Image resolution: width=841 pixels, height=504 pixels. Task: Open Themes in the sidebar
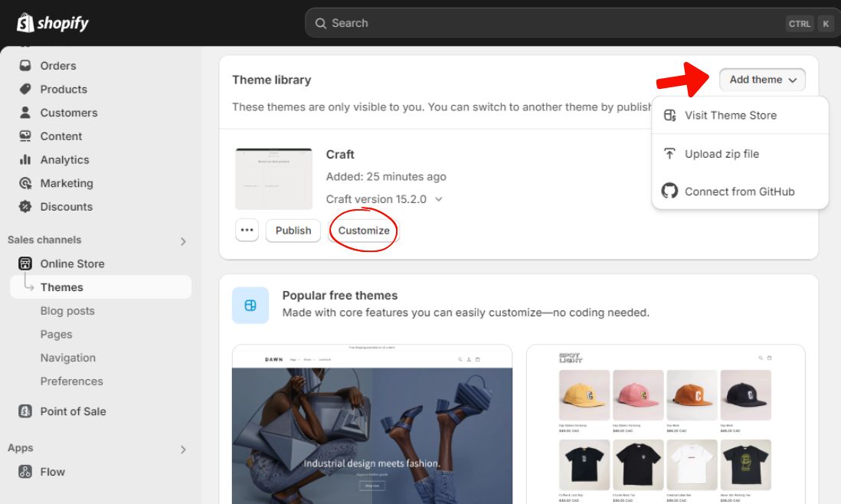pyautogui.click(x=101, y=287)
